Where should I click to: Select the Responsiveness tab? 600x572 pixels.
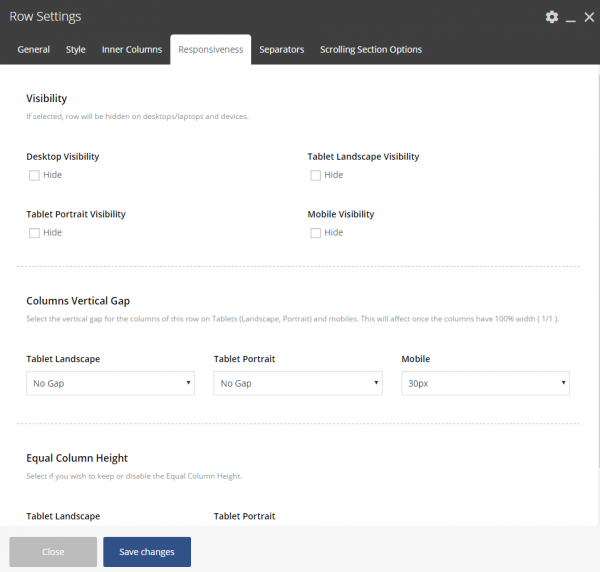click(210, 50)
